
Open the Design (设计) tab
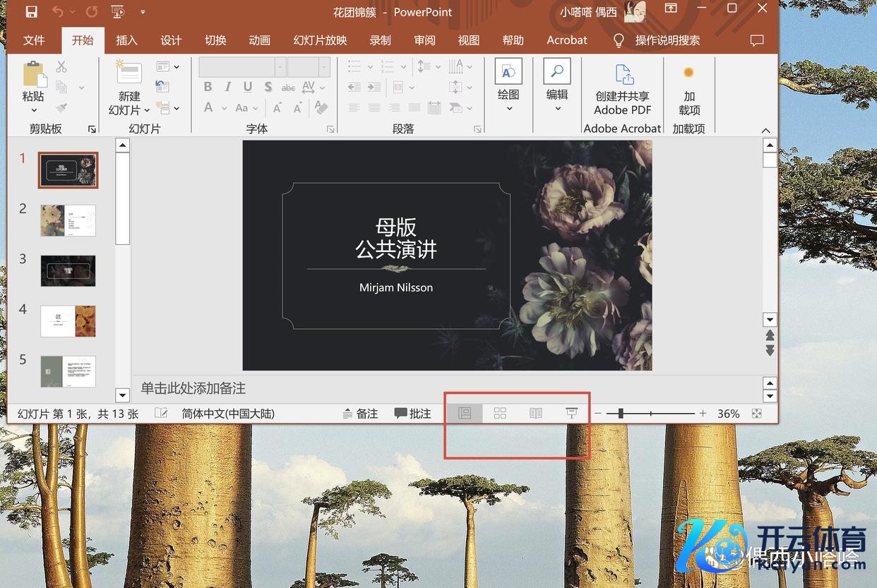pyautogui.click(x=171, y=40)
